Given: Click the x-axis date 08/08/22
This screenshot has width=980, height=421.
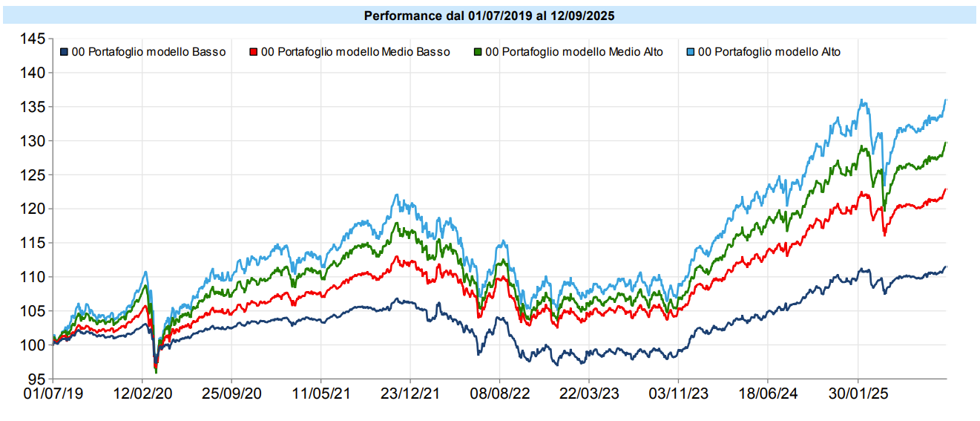Looking at the screenshot, I should click(500, 394).
